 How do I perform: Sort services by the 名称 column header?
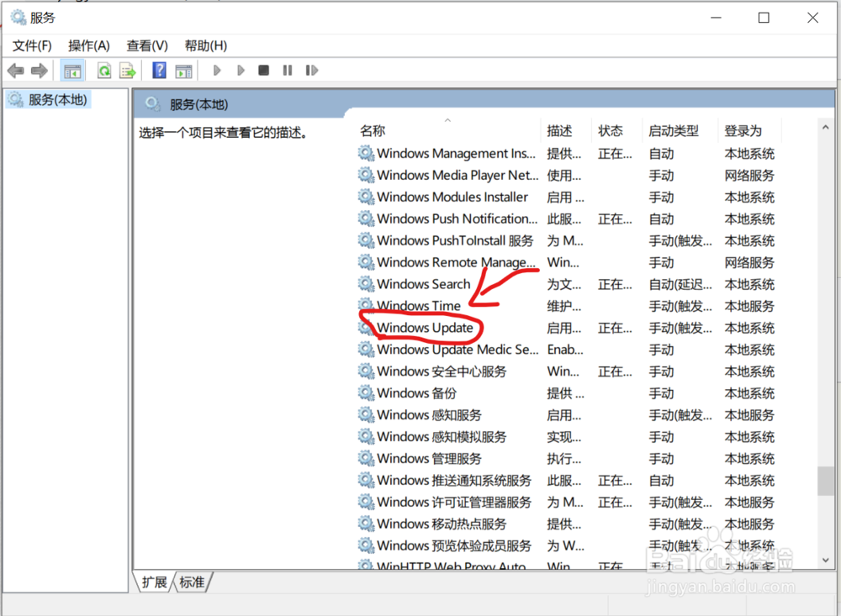coord(370,130)
